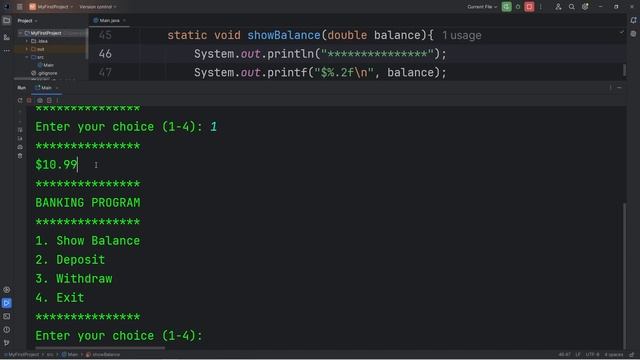640x360 pixels.
Task: Select the Main class in project tree
Action: pos(46,65)
